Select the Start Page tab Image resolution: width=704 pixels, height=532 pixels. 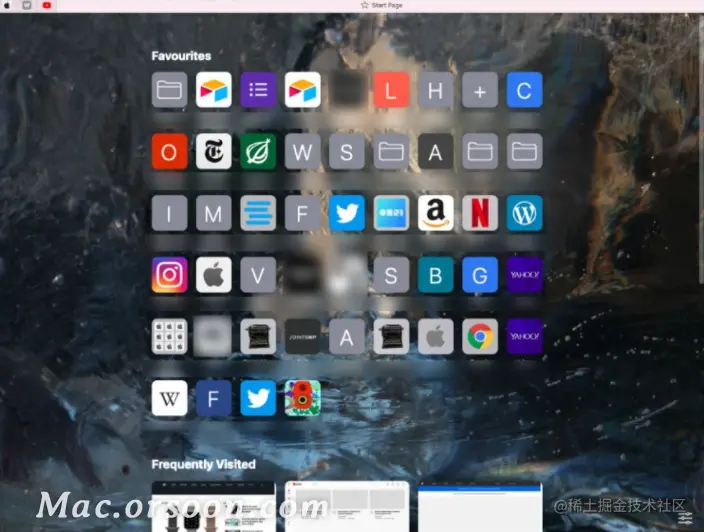pyautogui.click(x=382, y=5)
